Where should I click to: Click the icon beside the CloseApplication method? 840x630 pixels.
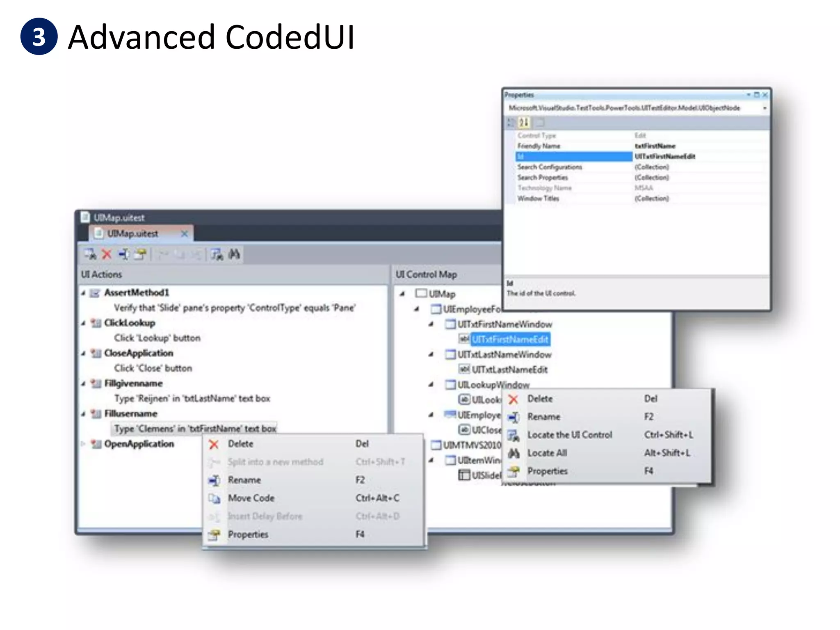tap(96, 353)
